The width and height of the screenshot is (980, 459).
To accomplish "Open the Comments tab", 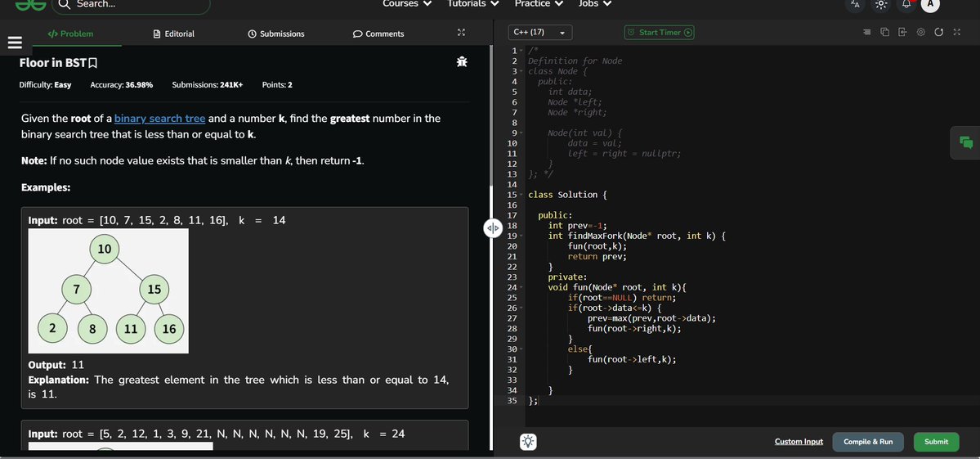I will (378, 34).
